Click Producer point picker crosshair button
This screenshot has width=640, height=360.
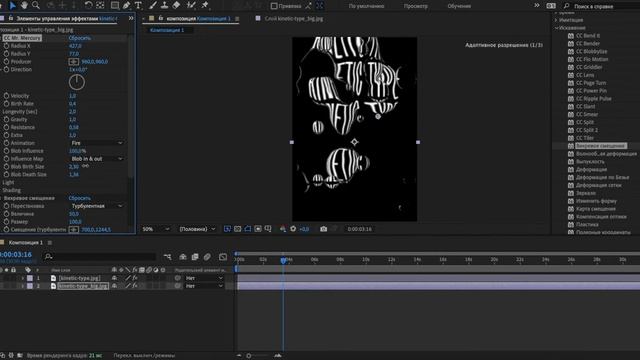73,62
